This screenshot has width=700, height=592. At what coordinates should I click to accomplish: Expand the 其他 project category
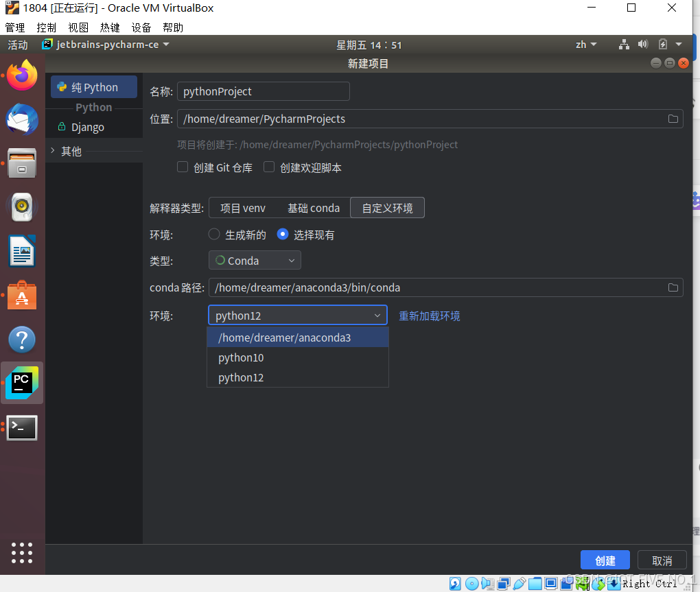(x=53, y=151)
